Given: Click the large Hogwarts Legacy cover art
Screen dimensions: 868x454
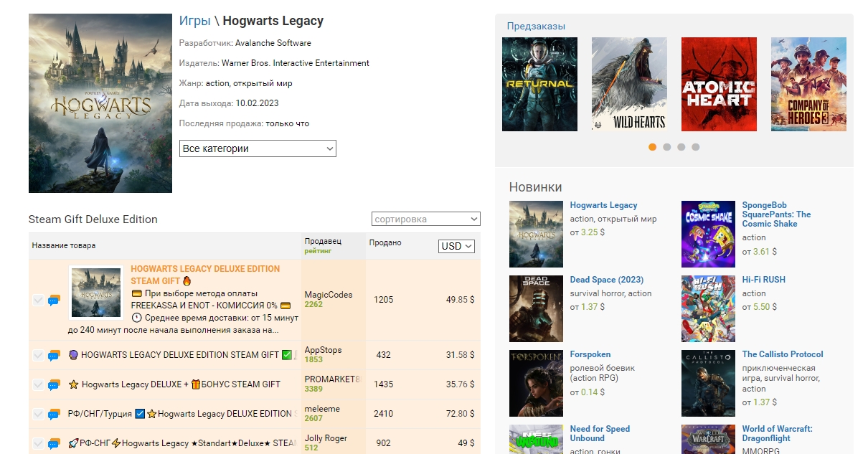Looking at the screenshot, I should click(100, 103).
